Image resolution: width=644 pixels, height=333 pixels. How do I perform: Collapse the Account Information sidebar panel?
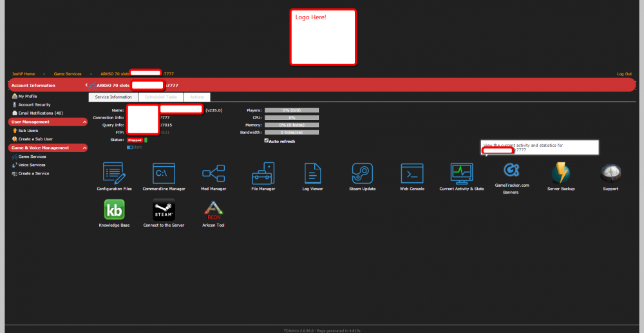[x=86, y=85]
